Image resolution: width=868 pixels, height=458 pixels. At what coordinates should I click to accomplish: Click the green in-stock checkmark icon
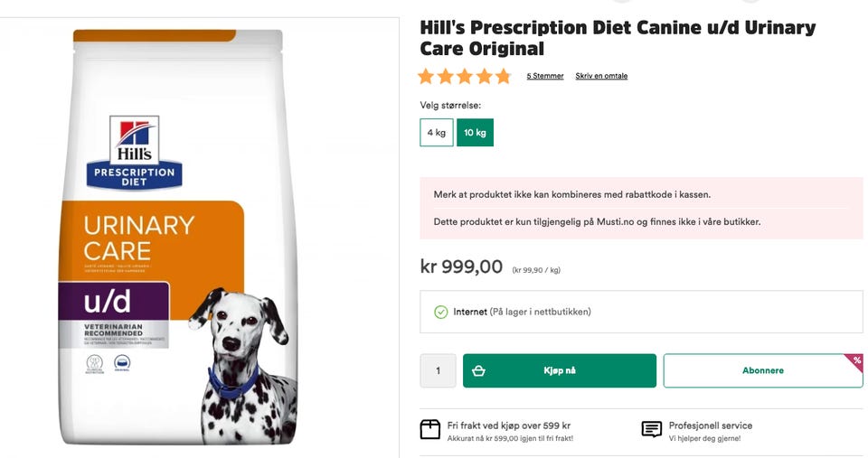pos(440,312)
